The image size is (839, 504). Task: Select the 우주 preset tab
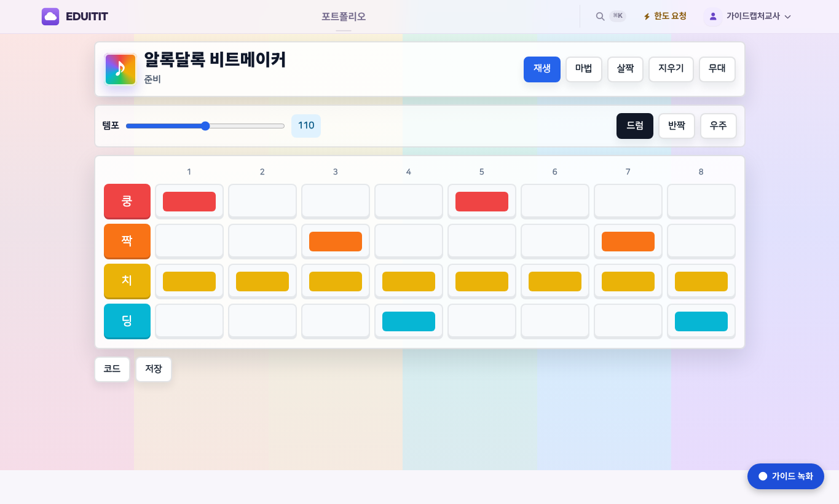(719, 126)
